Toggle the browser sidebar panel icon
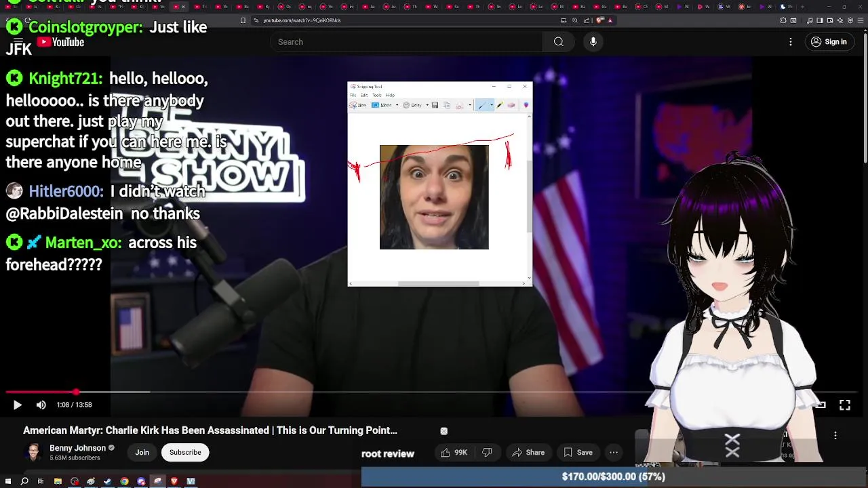 point(820,20)
